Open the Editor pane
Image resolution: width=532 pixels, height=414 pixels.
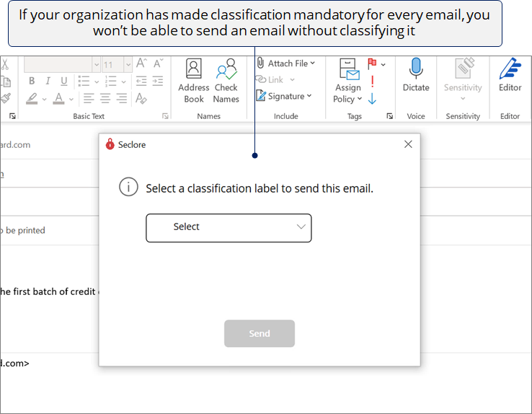pos(510,74)
